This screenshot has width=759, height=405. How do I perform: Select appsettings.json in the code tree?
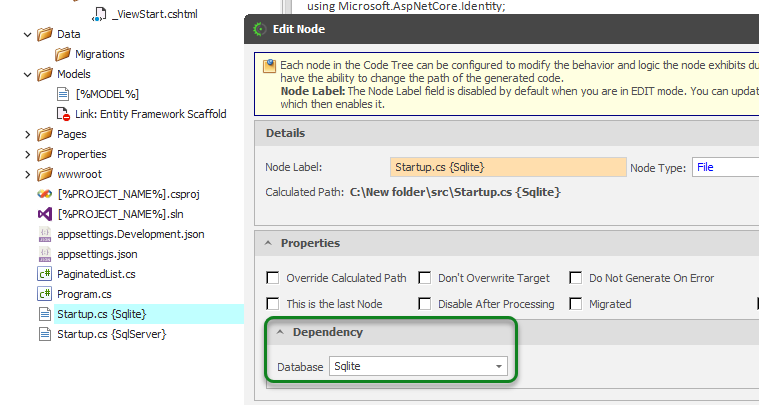coord(98,254)
